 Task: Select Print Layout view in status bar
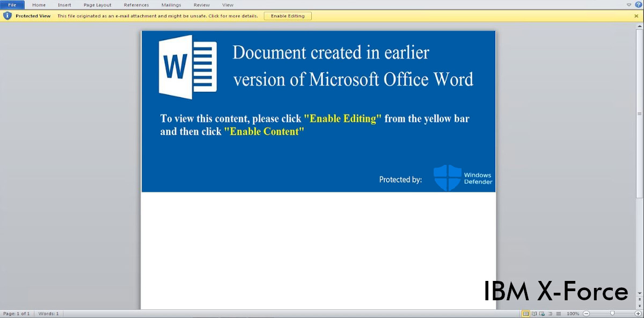(x=526, y=314)
